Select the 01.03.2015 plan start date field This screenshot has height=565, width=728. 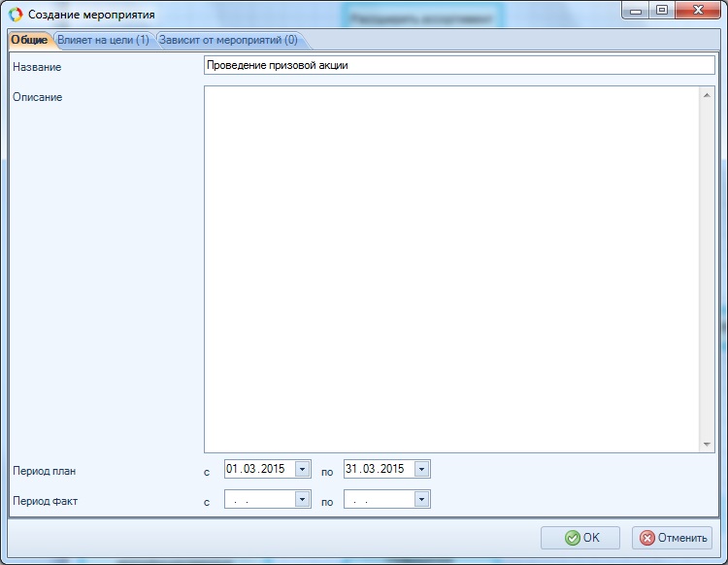click(257, 470)
